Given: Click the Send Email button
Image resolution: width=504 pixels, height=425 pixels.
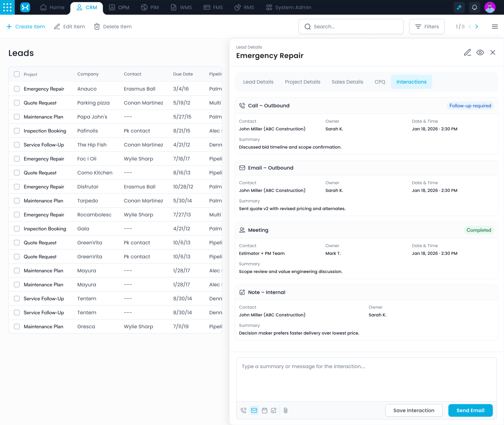Looking at the screenshot, I should pyautogui.click(x=470, y=410).
